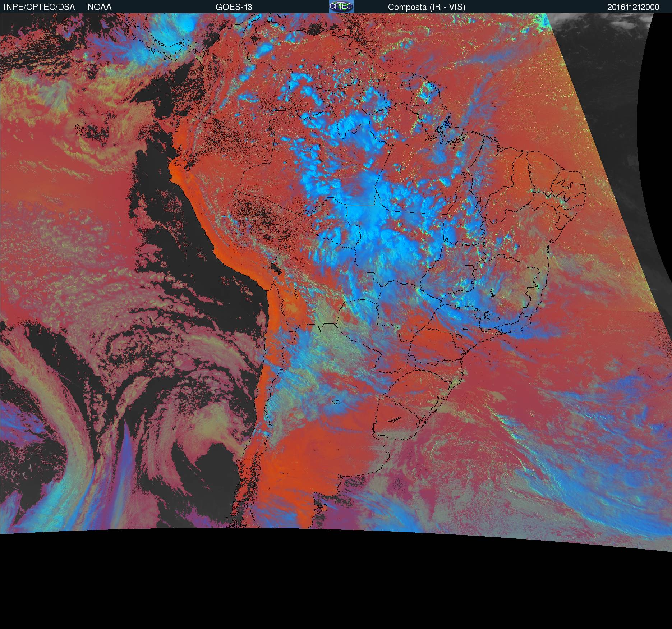Viewport: 672px width, 629px height.
Task: Click the CPTEC logo in the header
Action: (x=341, y=6)
